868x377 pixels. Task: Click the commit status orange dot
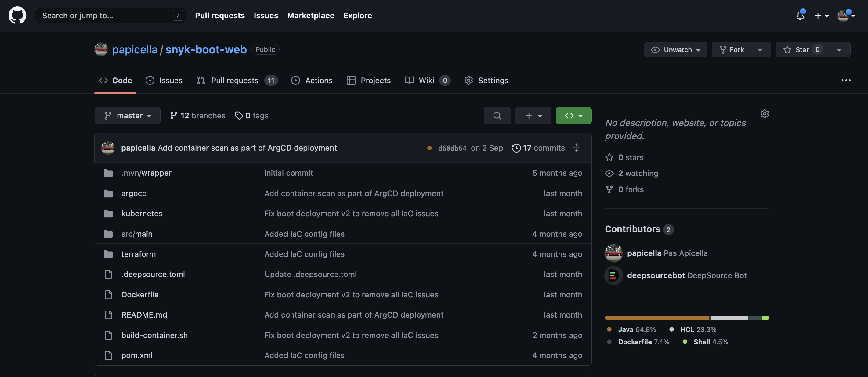[429, 148]
